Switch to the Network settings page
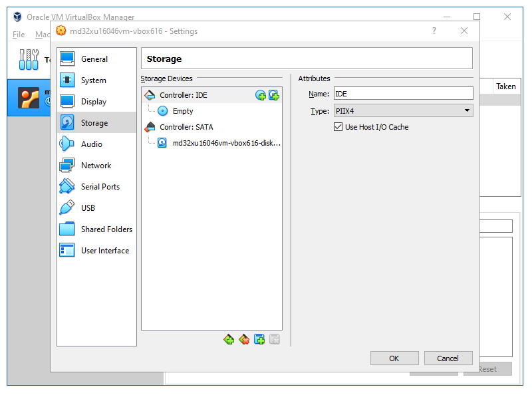This screenshot has height=399, width=532. [x=96, y=166]
